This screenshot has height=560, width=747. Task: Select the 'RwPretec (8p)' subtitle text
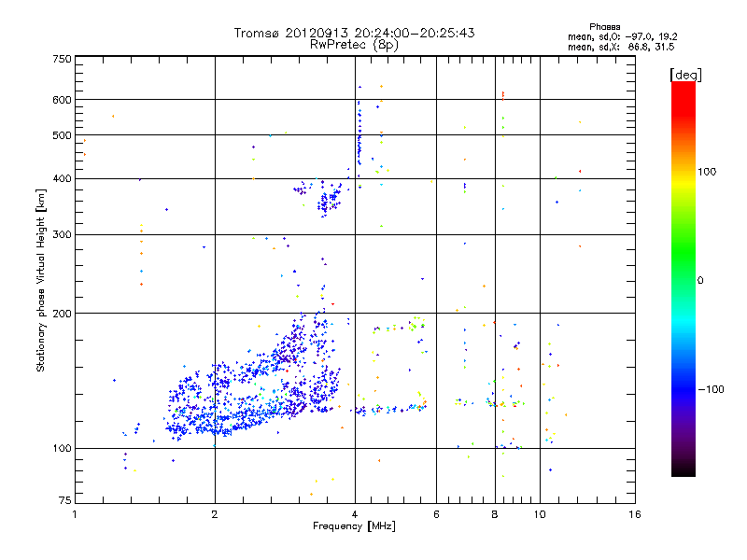pyautogui.click(x=354, y=44)
